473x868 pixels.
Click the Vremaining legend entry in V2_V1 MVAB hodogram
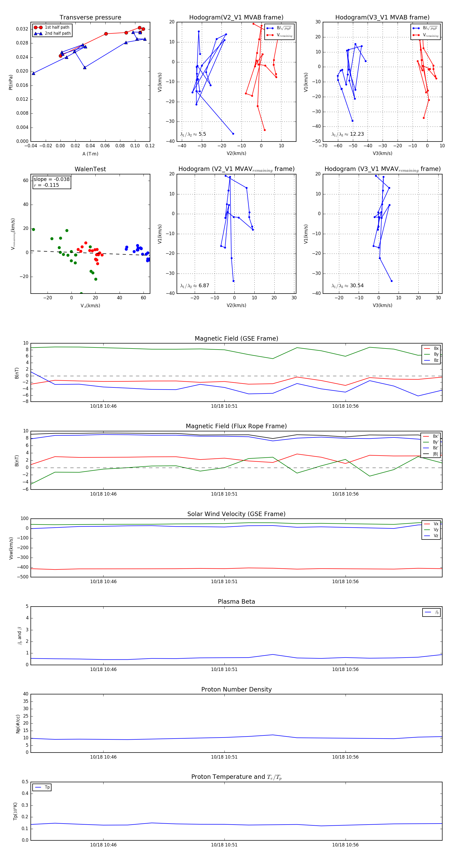click(x=279, y=35)
